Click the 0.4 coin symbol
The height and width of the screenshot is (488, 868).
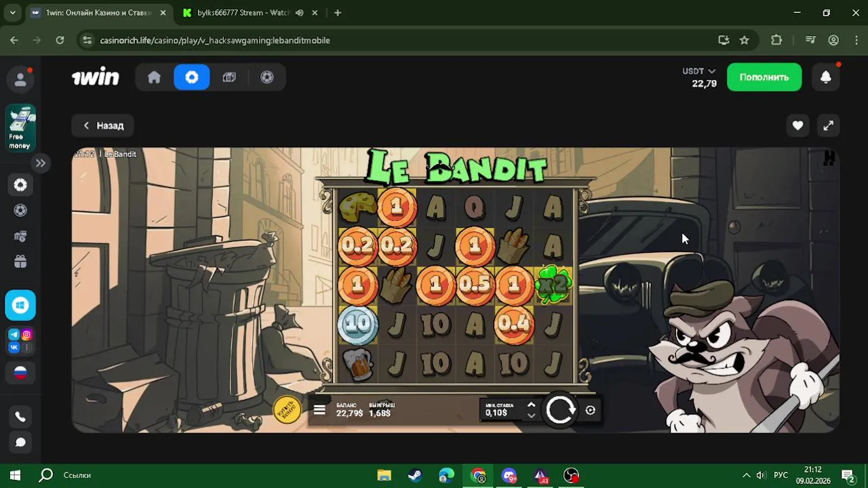pos(514,325)
